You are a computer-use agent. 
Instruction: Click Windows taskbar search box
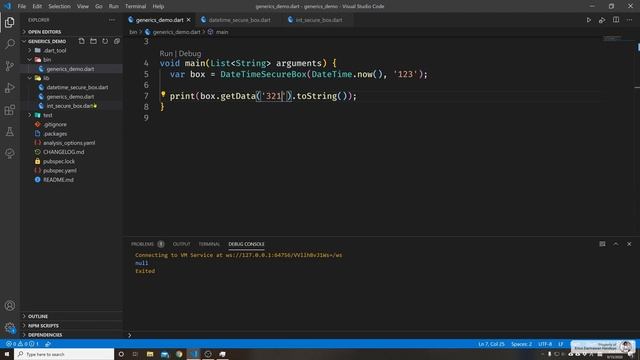click(64, 354)
